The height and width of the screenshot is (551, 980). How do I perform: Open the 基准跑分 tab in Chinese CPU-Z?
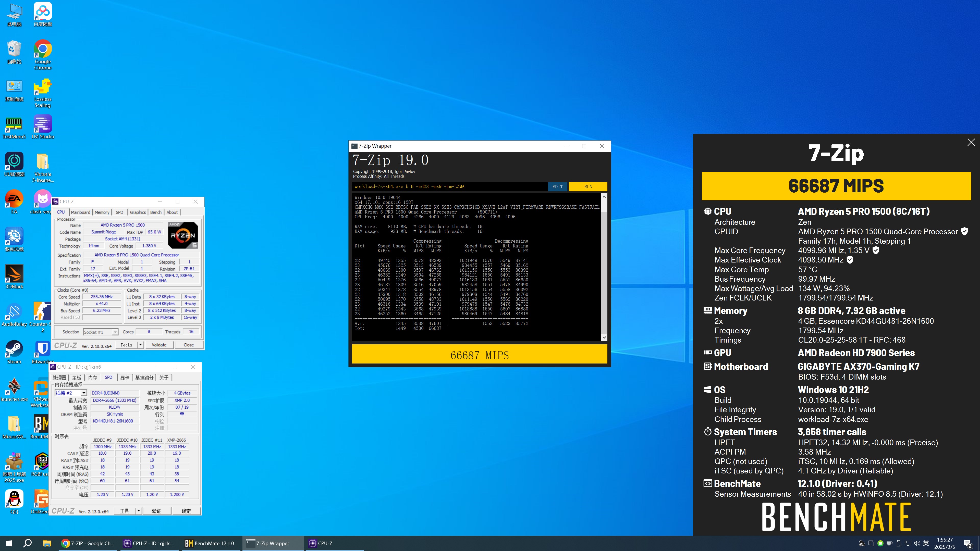144,378
